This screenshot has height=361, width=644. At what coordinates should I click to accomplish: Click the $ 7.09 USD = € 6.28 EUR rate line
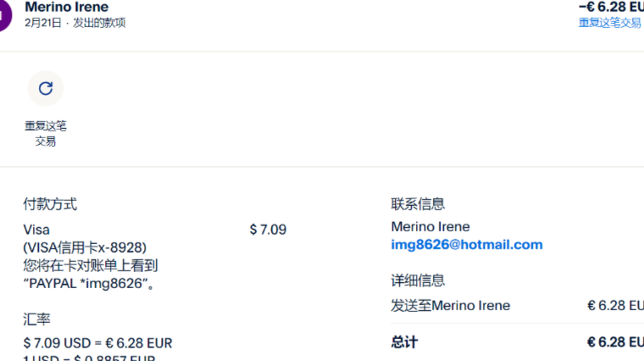pyautogui.click(x=97, y=343)
